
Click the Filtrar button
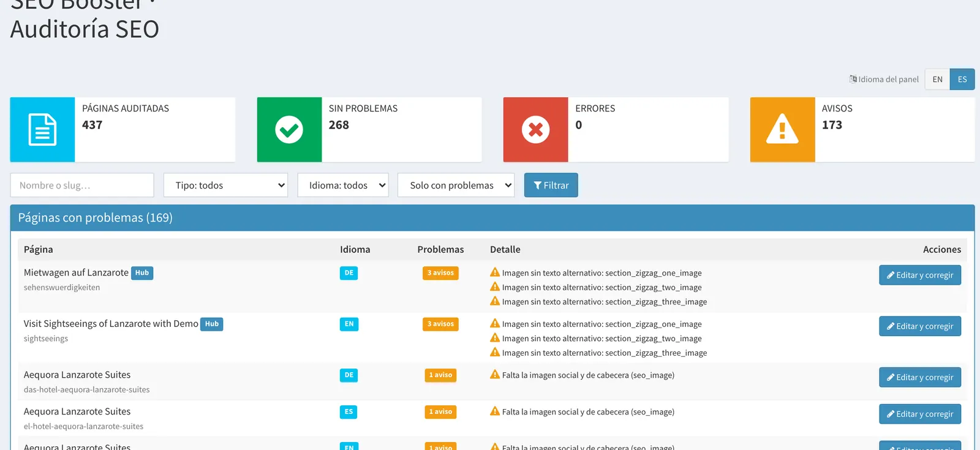[551, 185]
